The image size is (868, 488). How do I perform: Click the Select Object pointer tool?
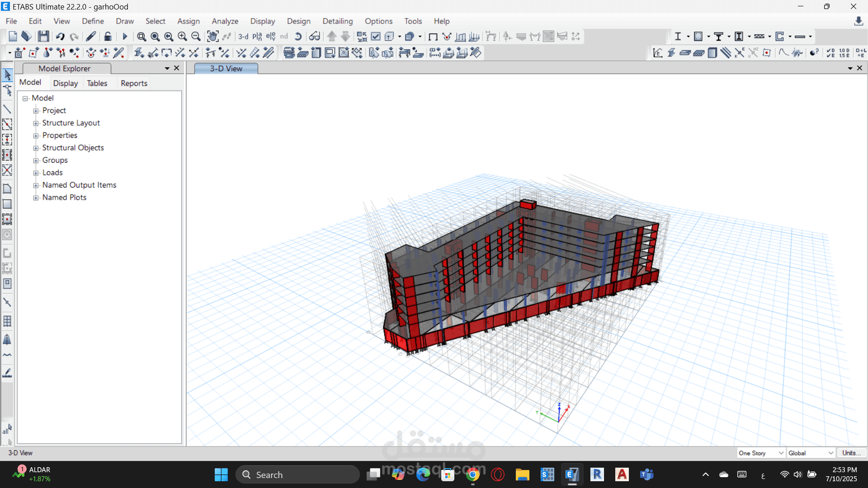(7, 75)
